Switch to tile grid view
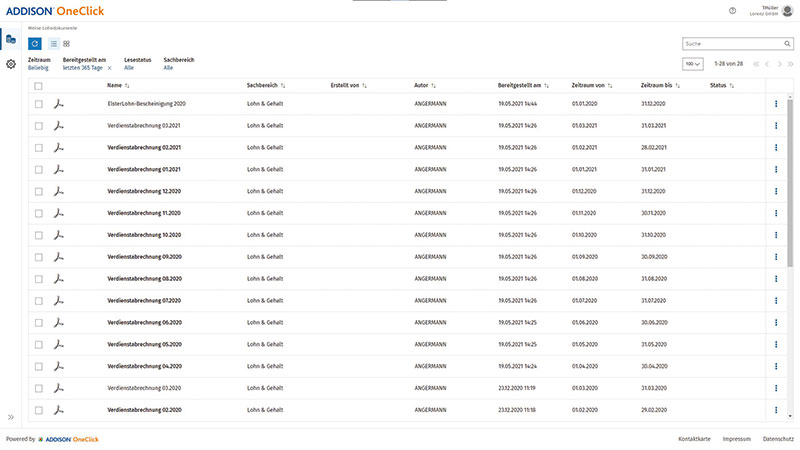The height and width of the screenshot is (450, 800). (x=66, y=44)
